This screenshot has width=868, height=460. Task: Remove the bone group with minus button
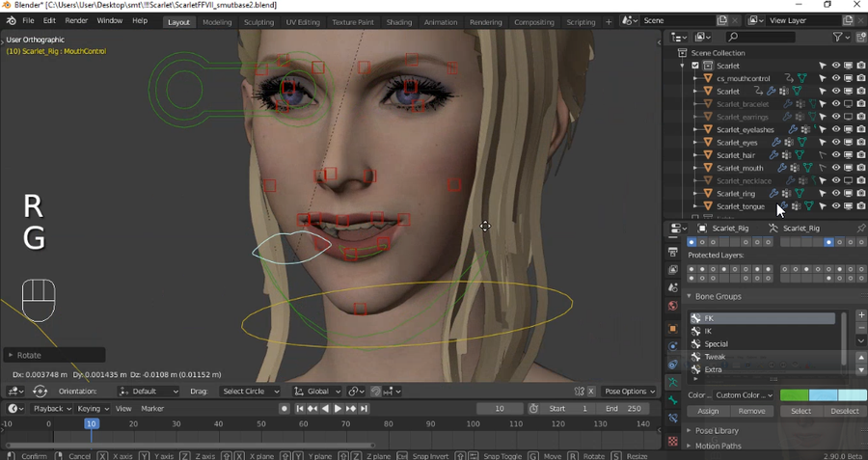[861, 327]
